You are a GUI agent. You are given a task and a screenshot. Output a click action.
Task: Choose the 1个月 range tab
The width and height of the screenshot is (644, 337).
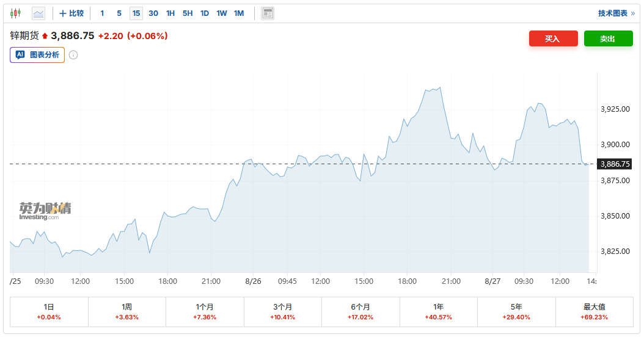[x=205, y=312]
